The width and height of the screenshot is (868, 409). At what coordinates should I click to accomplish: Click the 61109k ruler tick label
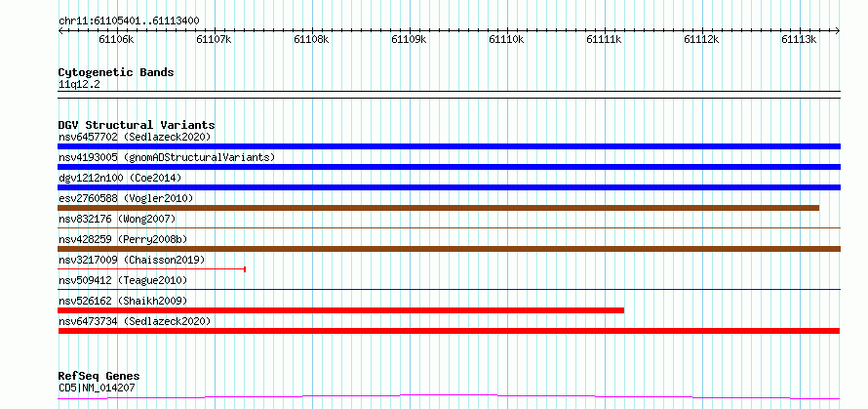click(409, 39)
